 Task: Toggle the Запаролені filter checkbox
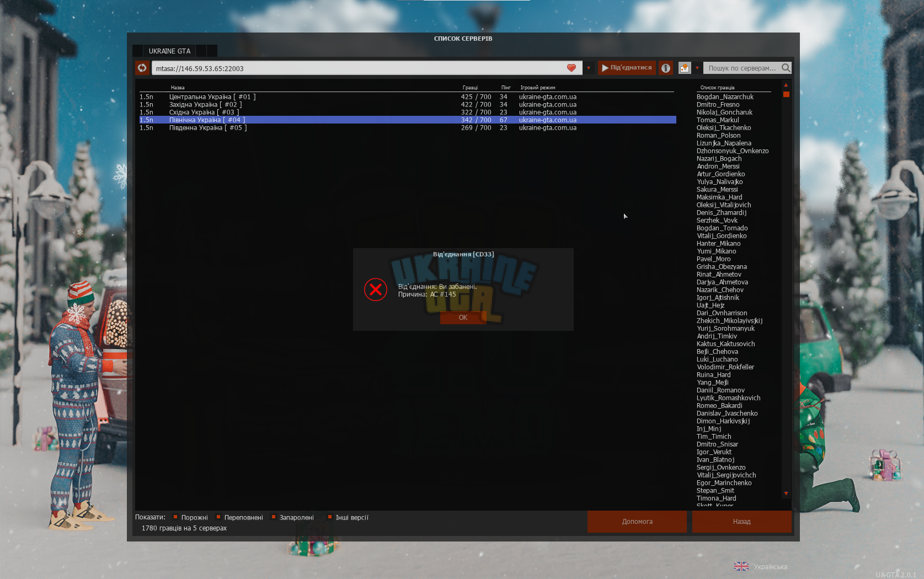[x=274, y=517]
